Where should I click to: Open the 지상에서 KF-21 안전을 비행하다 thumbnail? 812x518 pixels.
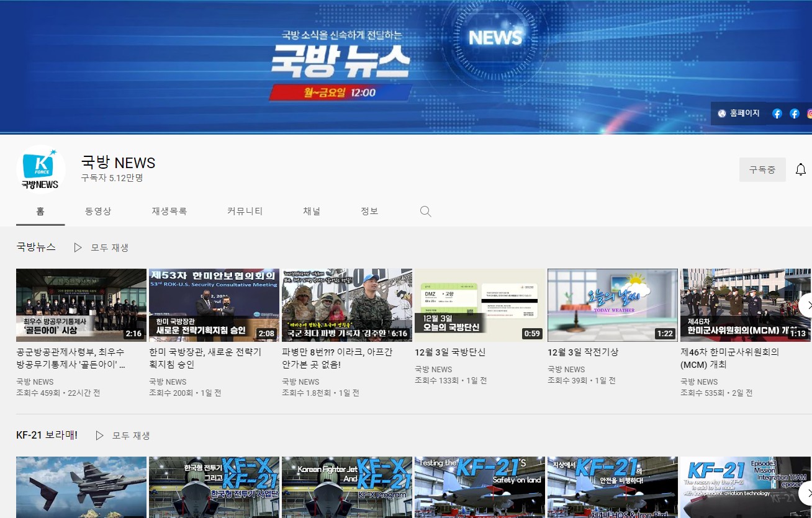click(613, 488)
